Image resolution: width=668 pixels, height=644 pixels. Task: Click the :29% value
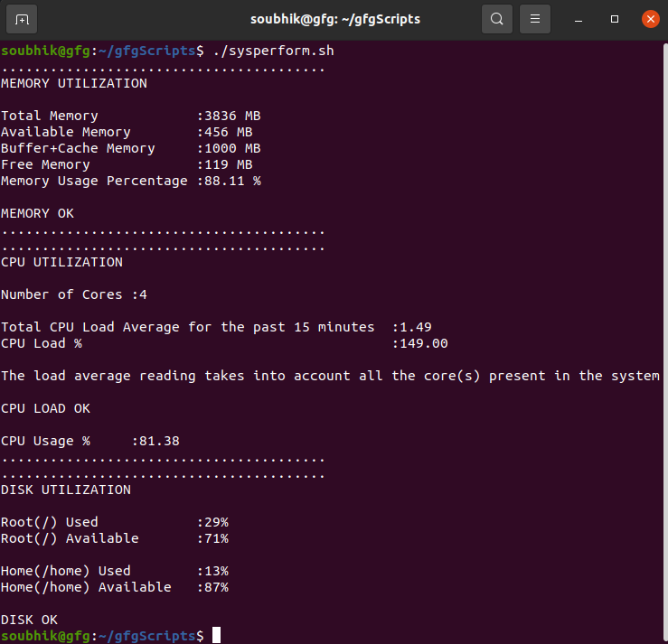click(212, 522)
